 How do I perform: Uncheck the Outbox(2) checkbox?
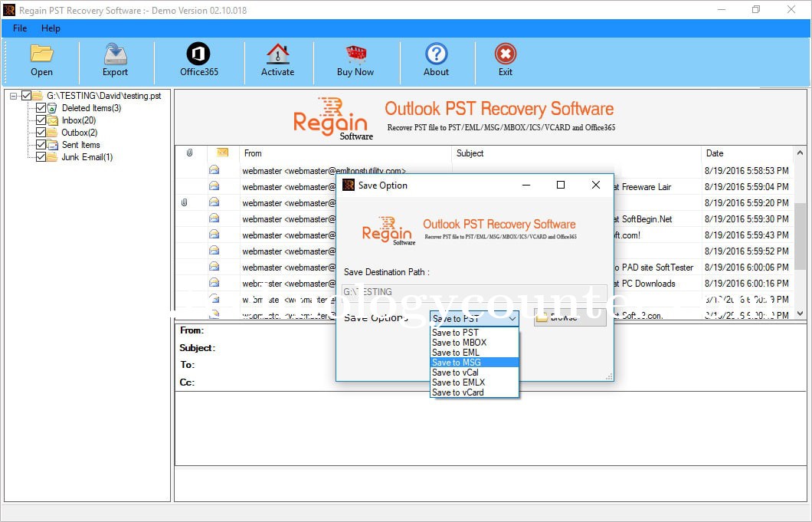(x=41, y=132)
